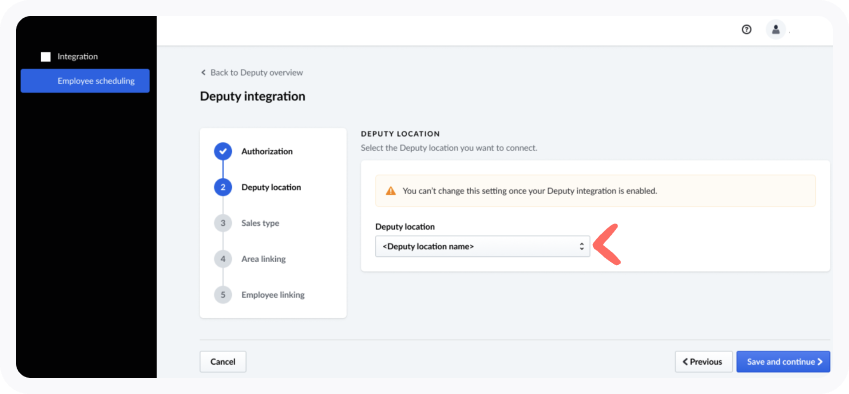Go to the Sales type step
The image size is (849, 394).
pyautogui.click(x=260, y=223)
